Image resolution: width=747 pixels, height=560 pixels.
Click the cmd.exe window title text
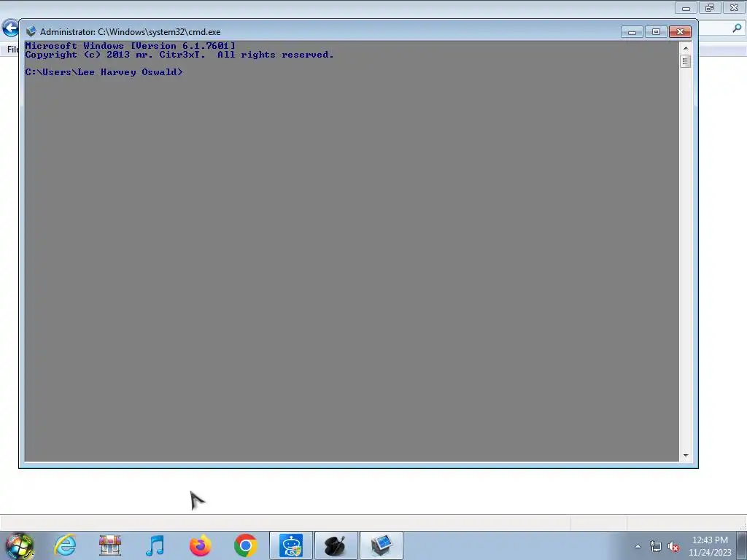130,32
